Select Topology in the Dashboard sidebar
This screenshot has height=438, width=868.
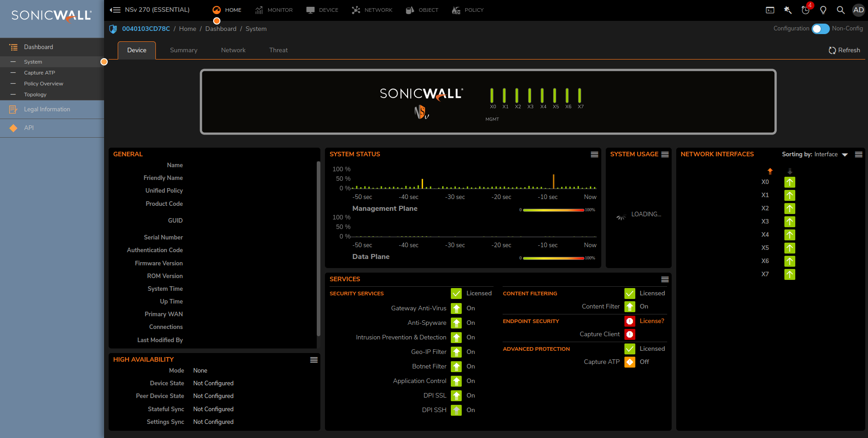(x=35, y=95)
